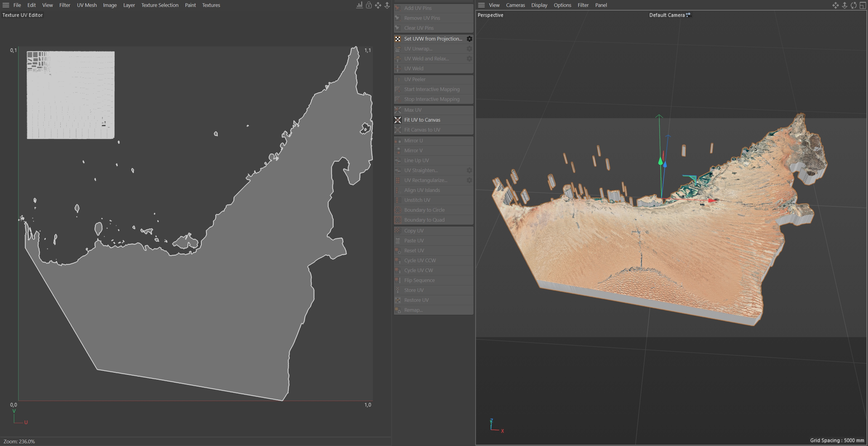Screen dimensions: 868x446
Task: Click the lock icon in UV editor header
Action: click(x=369, y=5)
